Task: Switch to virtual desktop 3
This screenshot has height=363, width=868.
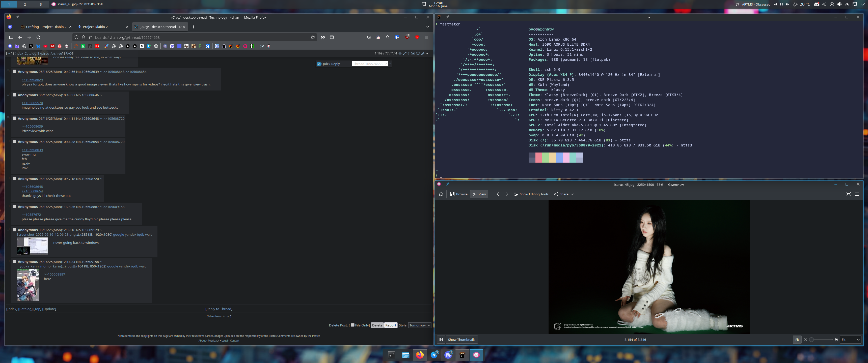Action: click(x=41, y=4)
